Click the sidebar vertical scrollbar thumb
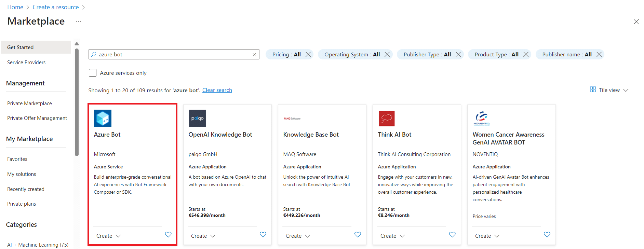644x249 pixels. click(x=77, y=102)
